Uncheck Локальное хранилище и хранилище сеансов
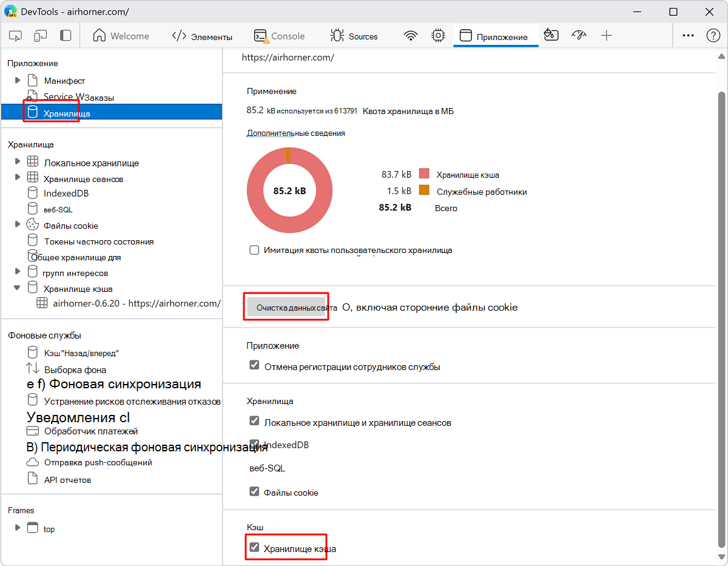The image size is (728, 566). (255, 422)
